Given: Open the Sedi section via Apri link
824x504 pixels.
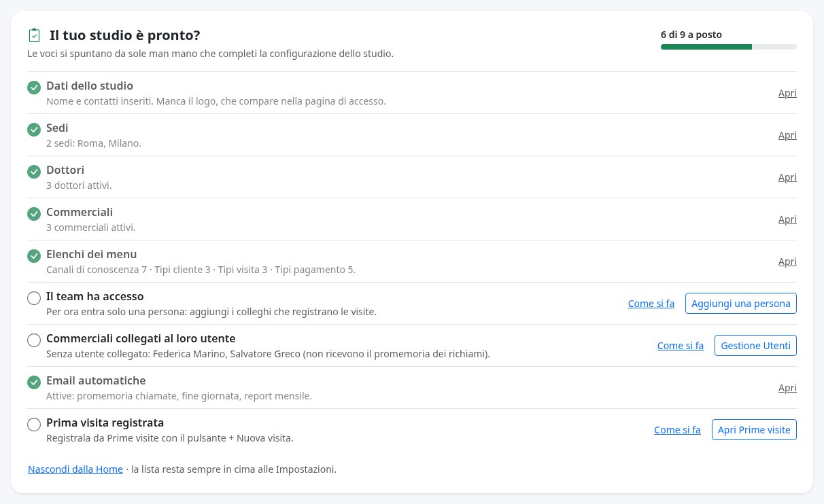Looking at the screenshot, I should click(x=787, y=135).
